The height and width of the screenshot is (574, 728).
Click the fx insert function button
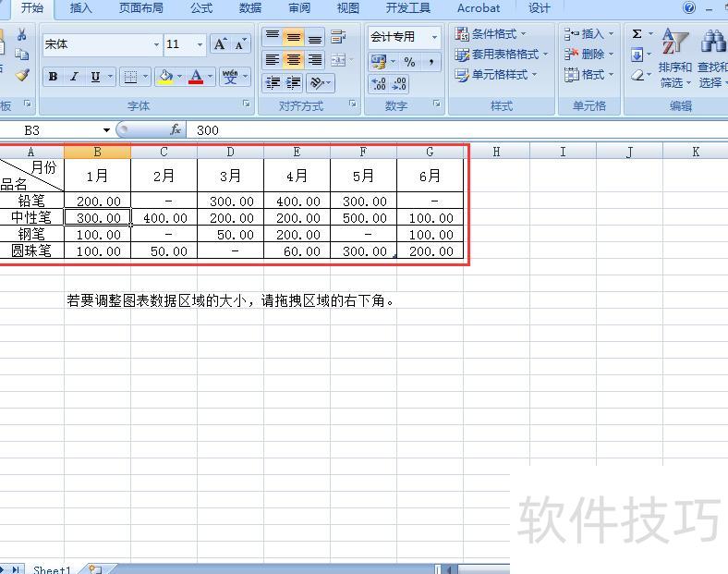pyautogui.click(x=176, y=130)
